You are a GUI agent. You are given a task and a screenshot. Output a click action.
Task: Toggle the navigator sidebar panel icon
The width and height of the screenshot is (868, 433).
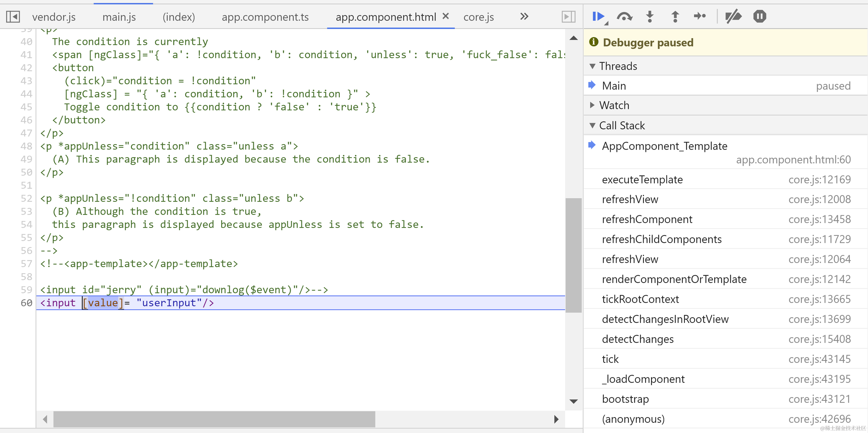tap(13, 17)
